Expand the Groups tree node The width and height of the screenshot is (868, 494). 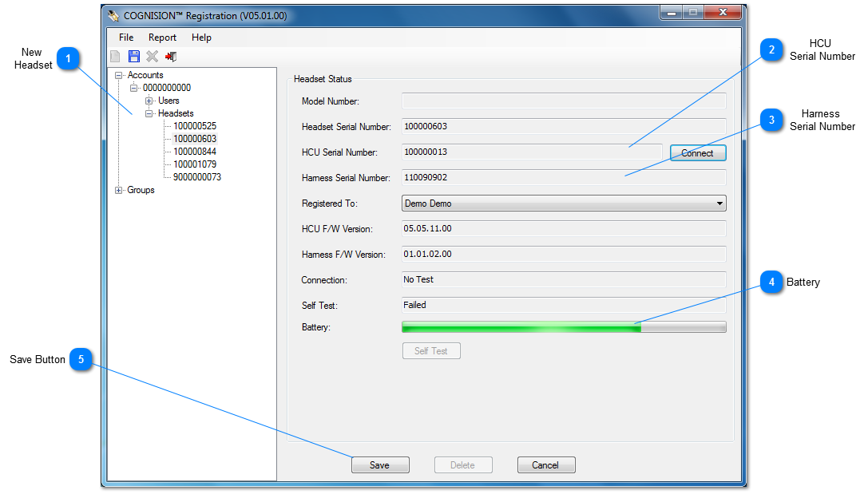[x=119, y=190]
